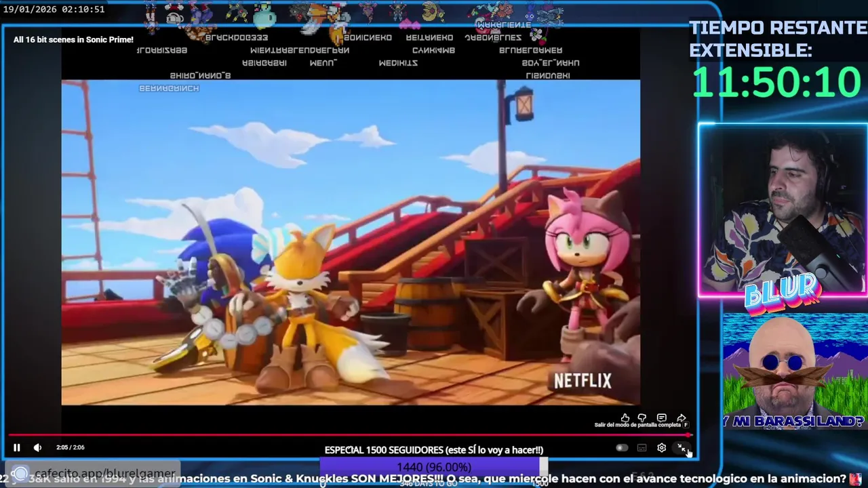
Task: Click the Sonic Prime video frame
Action: [x=351, y=242]
